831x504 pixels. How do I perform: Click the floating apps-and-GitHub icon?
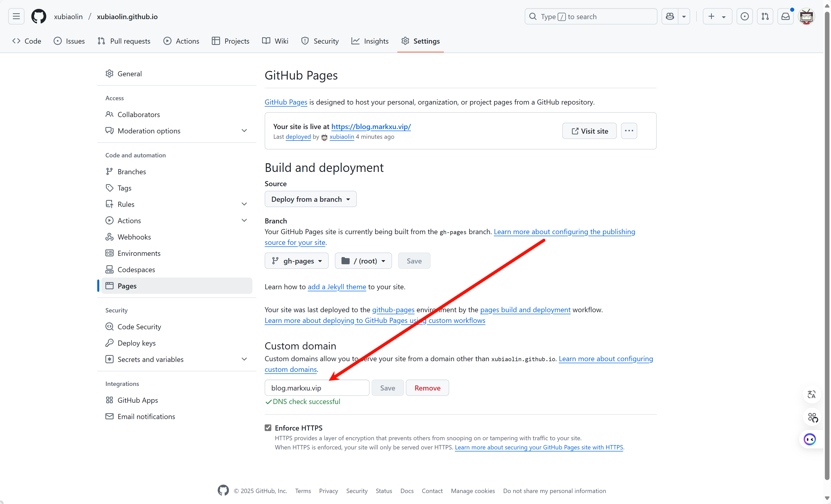pyautogui.click(x=812, y=417)
